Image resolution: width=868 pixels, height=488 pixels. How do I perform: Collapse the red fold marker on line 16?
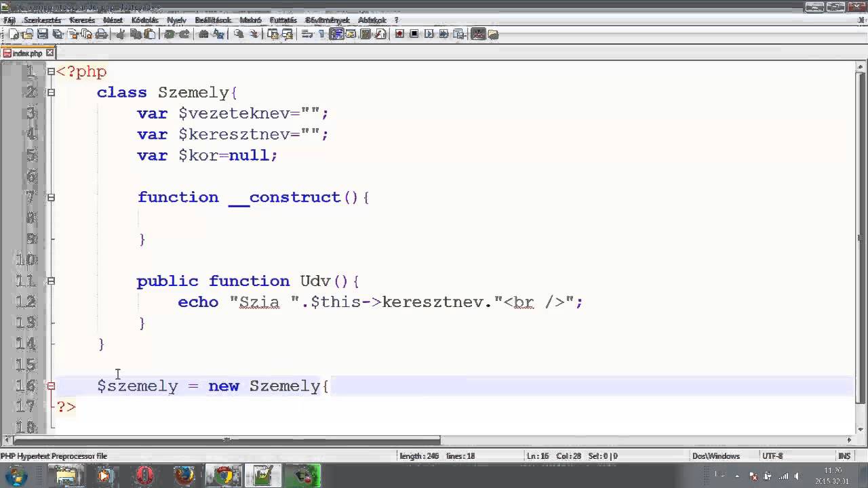(51, 386)
